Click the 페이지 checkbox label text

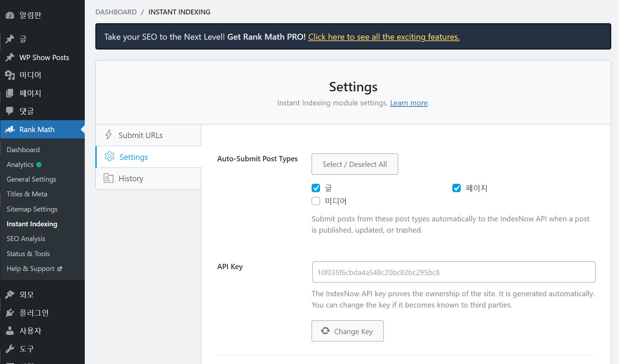click(476, 188)
